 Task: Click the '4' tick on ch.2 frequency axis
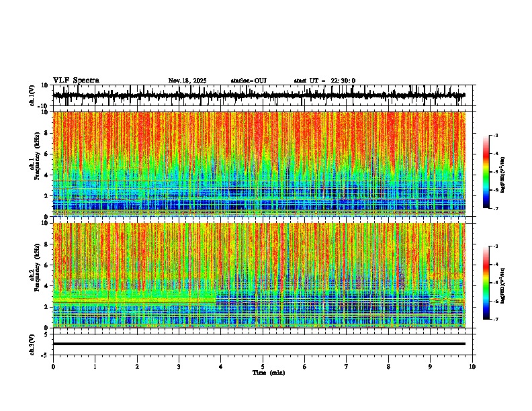point(46,286)
